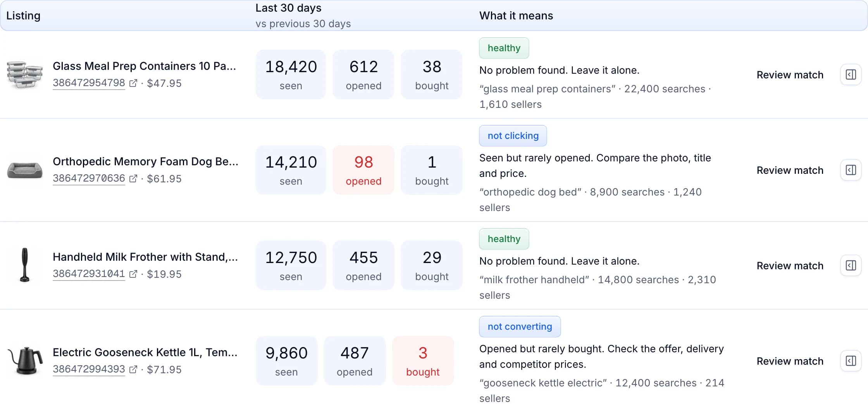Viewport: 868px width, 412px height.
Task: Open side panel icon for Glass Meal Prep Containers
Action: click(851, 74)
